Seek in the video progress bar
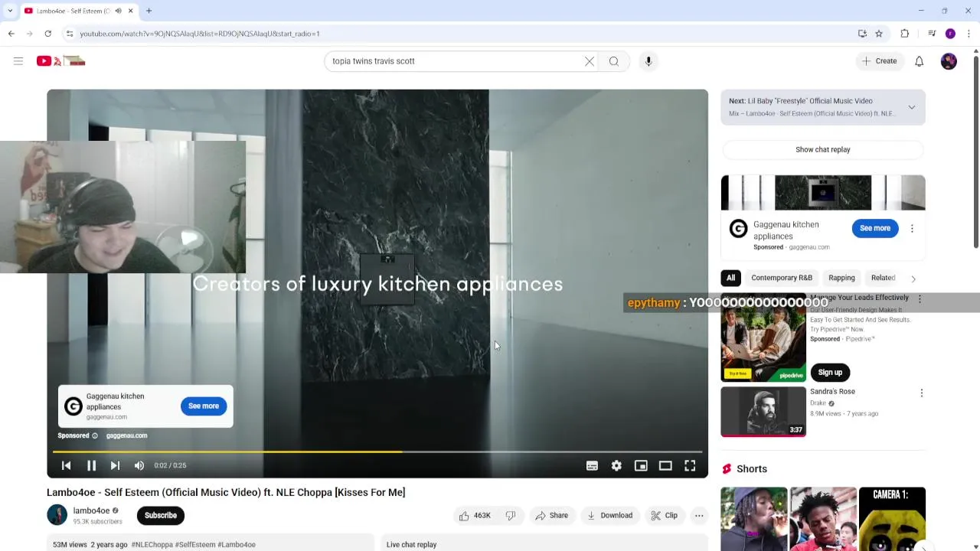980x551 pixels. (377, 452)
